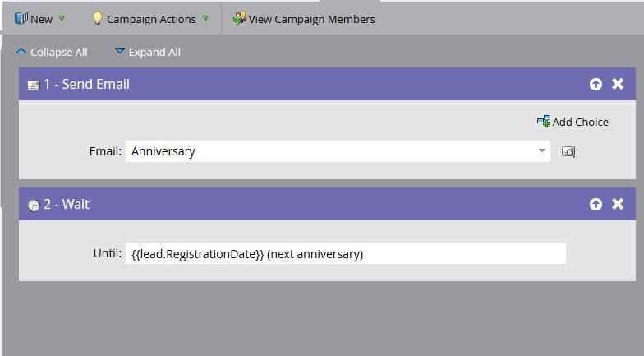Click the clock icon in Wait header

click(x=34, y=205)
